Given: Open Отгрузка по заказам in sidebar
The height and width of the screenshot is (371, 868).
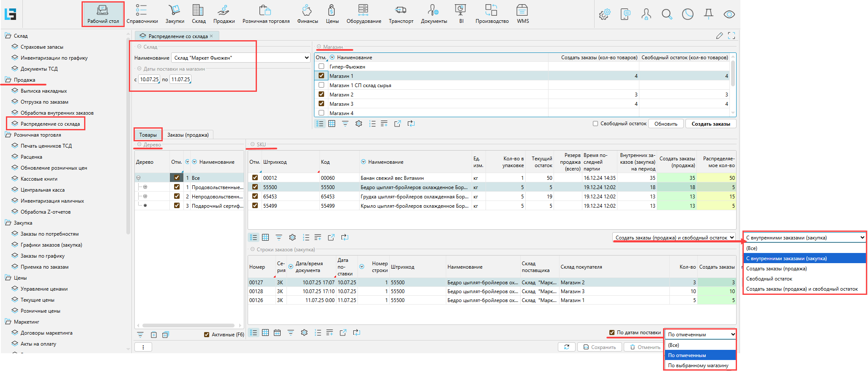Looking at the screenshot, I should (44, 102).
